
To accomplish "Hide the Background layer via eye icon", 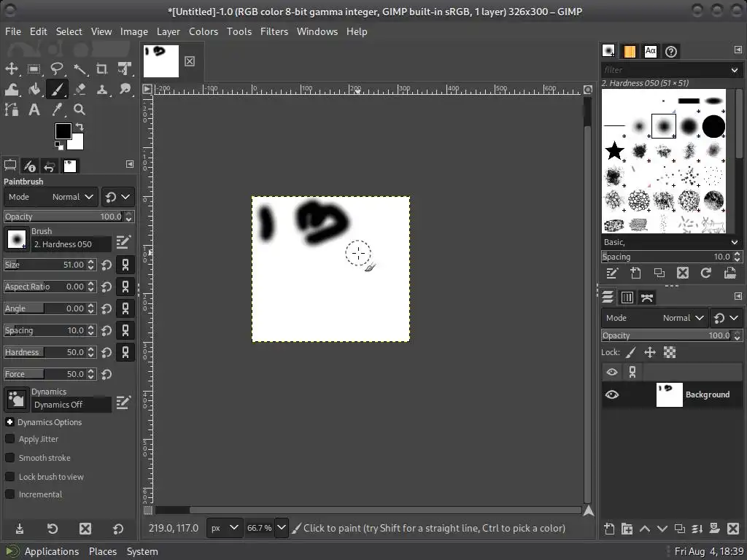I will 612,394.
